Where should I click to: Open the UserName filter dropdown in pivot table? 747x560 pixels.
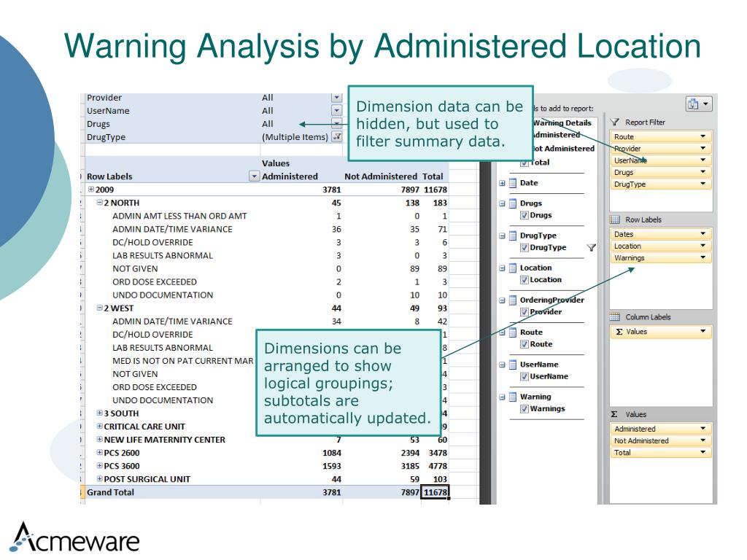point(337,111)
